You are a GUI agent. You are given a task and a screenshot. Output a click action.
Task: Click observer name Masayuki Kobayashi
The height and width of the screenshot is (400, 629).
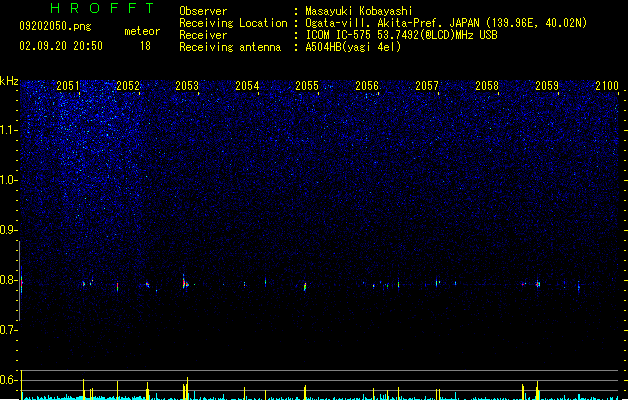(x=359, y=11)
